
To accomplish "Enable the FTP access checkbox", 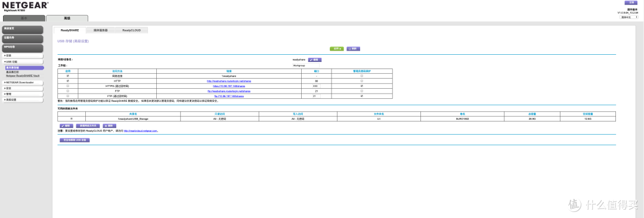I will (x=68, y=91).
